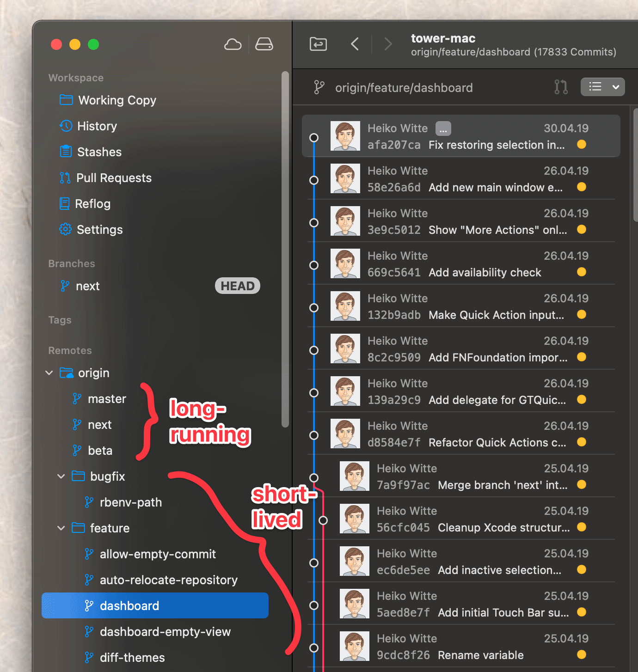Click the feature folder icon
The image size is (638, 672).
78,528
